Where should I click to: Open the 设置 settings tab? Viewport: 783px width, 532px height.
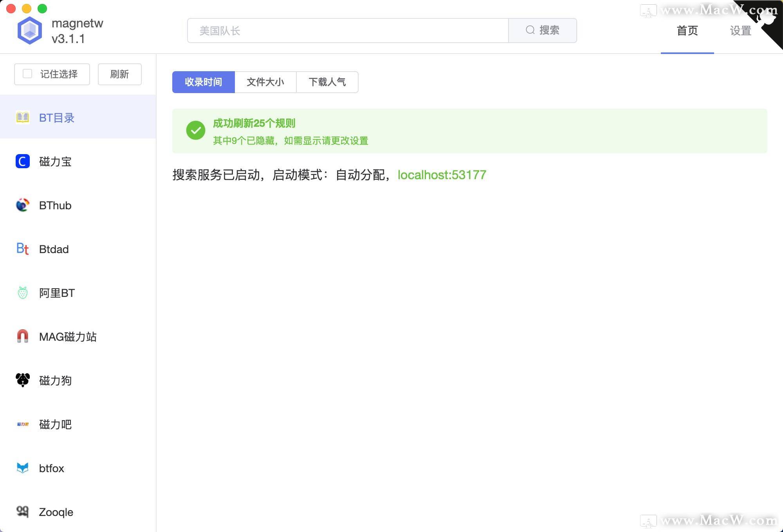click(740, 31)
